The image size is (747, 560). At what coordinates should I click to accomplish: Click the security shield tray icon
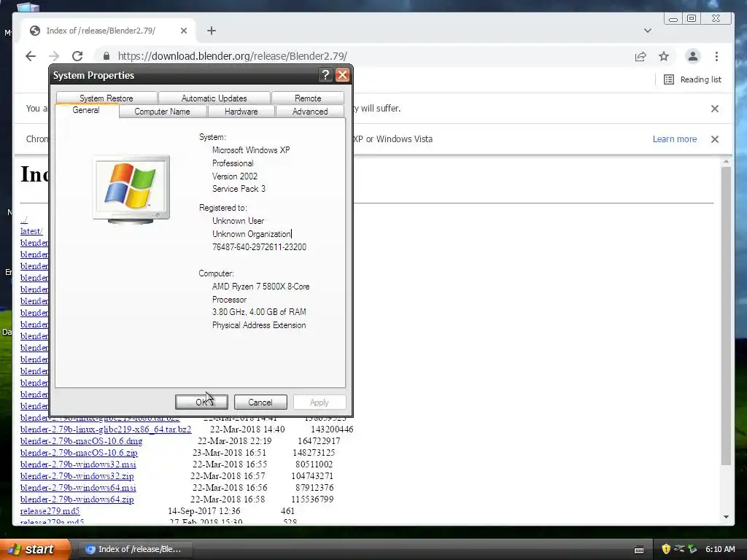pyautogui.click(x=666, y=549)
